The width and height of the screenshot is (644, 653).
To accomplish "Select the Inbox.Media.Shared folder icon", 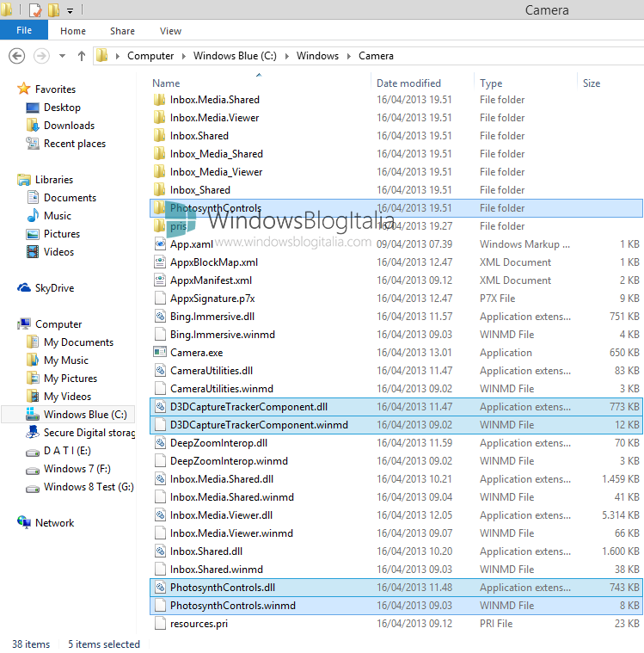I will [x=159, y=100].
